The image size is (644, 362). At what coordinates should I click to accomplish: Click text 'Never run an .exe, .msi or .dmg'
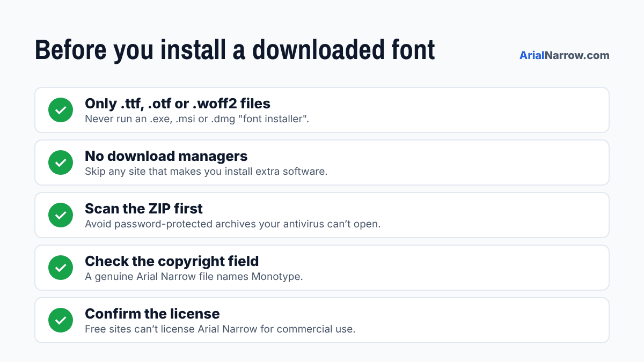[197, 119]
